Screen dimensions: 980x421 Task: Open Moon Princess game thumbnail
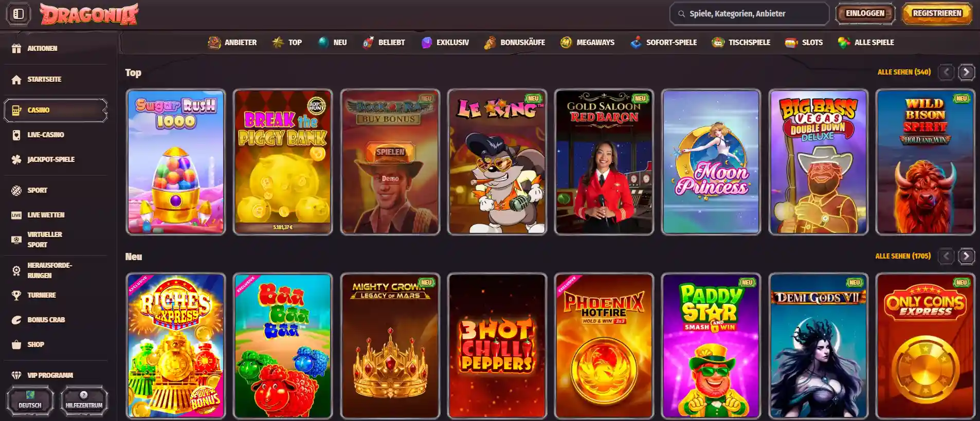click(711, 162)
